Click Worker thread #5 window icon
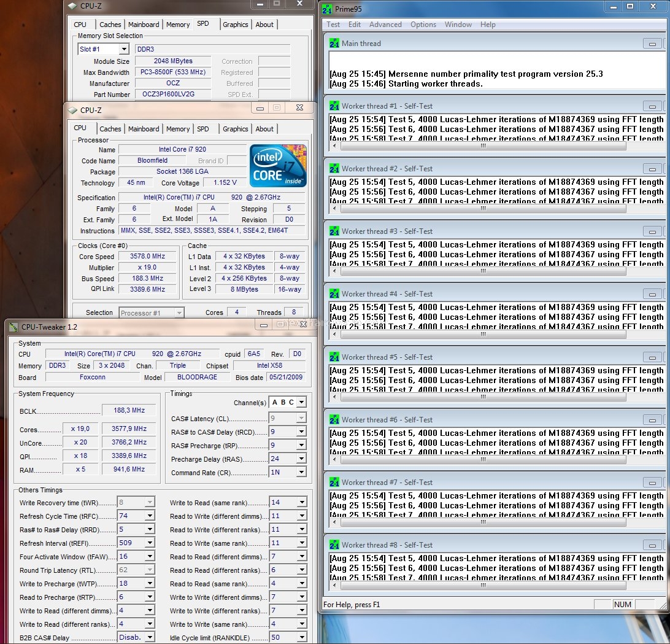This screenshot has height=644, width=670. 334,357
